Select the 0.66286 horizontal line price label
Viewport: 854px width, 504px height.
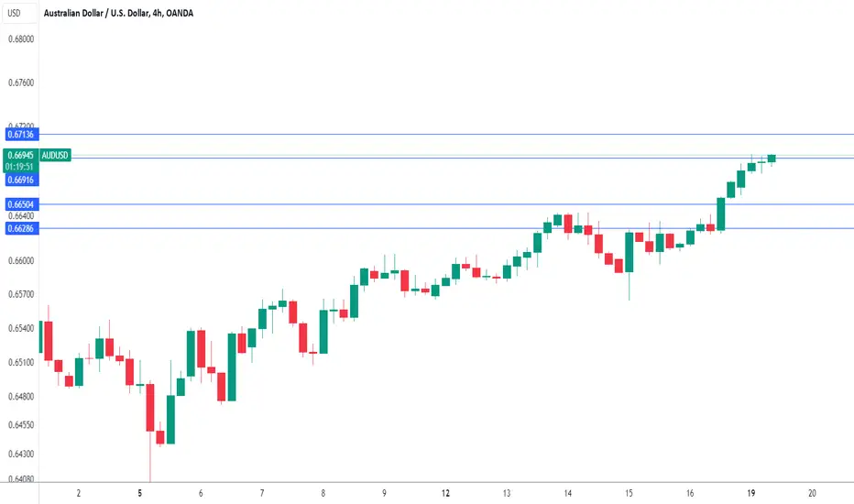click(21, 228)
